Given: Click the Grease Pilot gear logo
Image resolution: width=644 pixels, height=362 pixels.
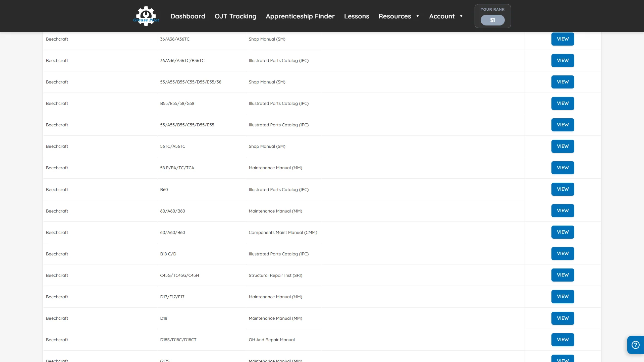Looking at the screenshot, I should pos(146,16).
